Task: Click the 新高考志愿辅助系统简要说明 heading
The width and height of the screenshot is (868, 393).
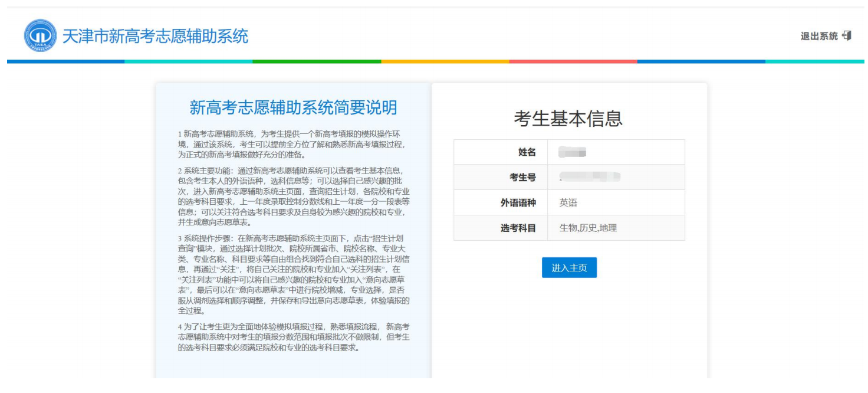Action: click(x=293, y=107)
